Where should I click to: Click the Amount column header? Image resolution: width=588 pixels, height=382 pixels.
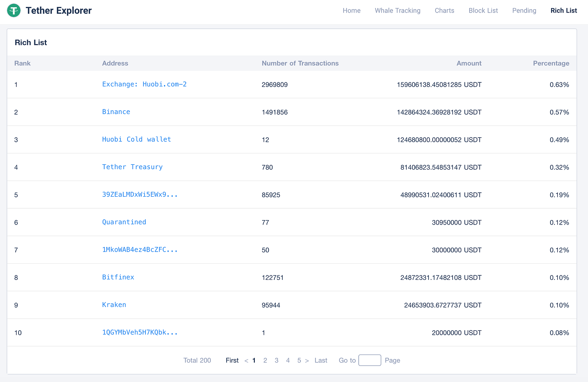point(469,63)
